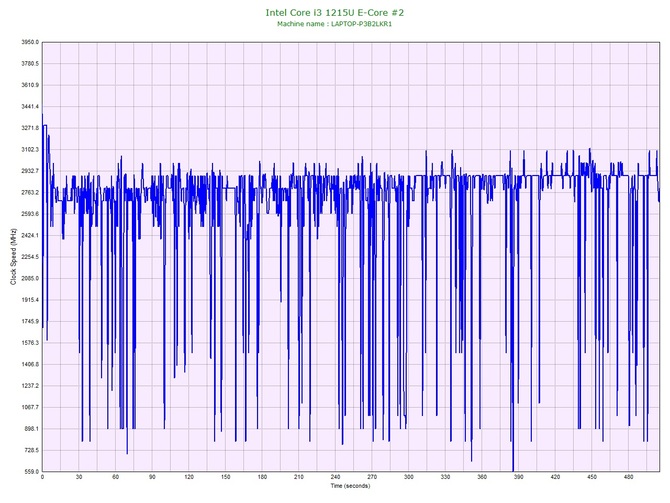Image resolution: width=670 pixels, height=503 pixels.
Task: Click the 60 seconds time axis label
Action: pos(116,477)
